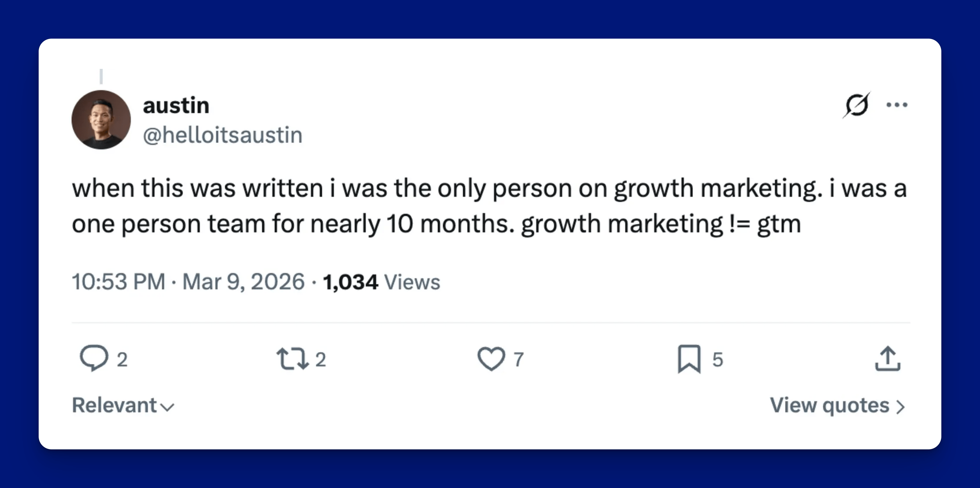Open the Grok explain-post icon
Screen dimensions: 980x488
click(x=856, y=105)
